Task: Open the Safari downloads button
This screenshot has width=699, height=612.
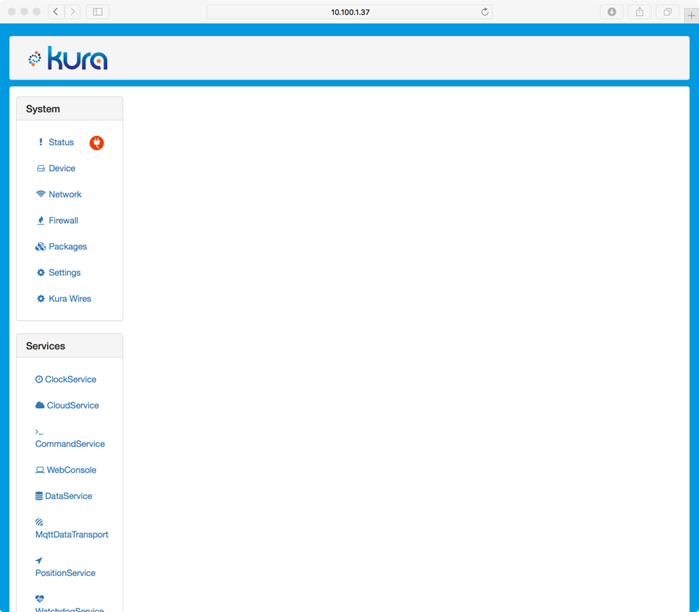Action: (612, 12)
